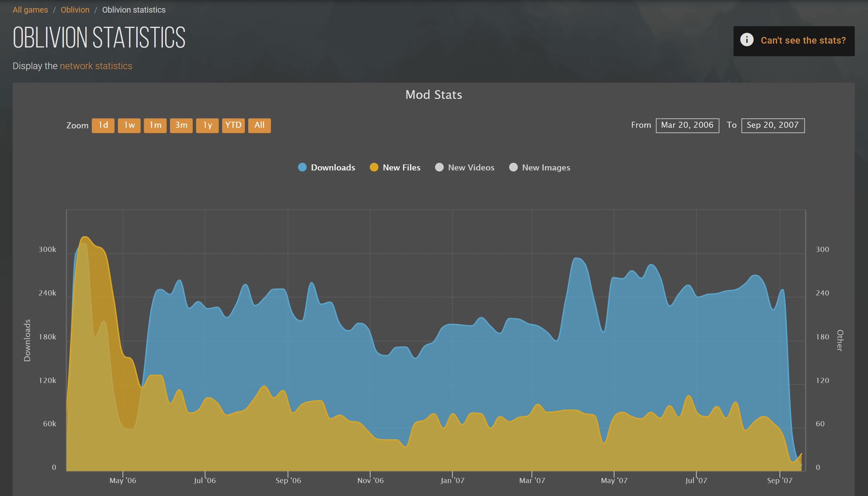This screenshot has width=868, height=496.
Task: Set zoom range to 1d
Action: pyautogui.click(x=103, y=125)
